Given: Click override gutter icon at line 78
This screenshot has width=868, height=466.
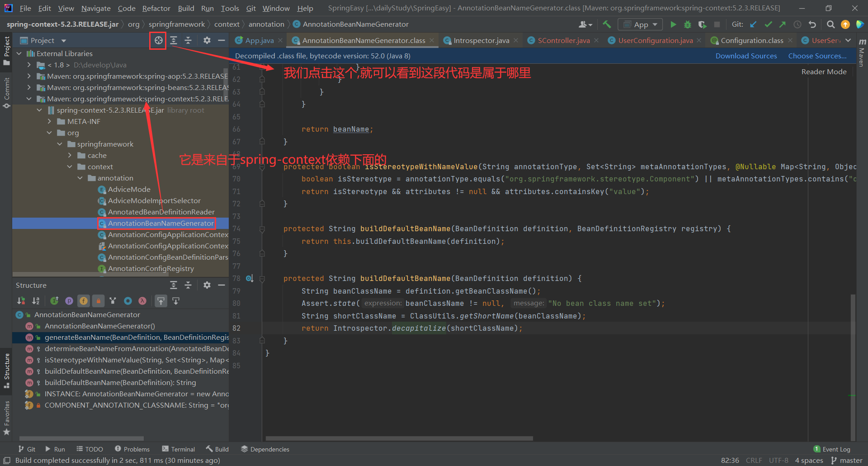Looking at the screenshot, I should pos(250,278).
